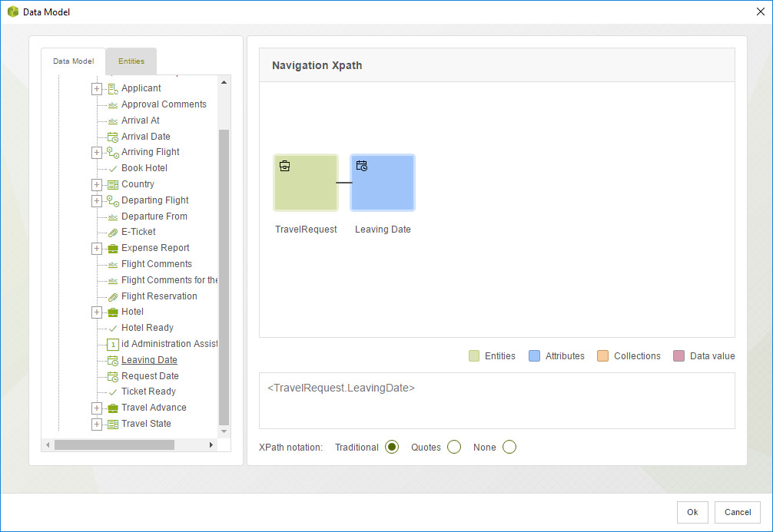773x532 pixels.
Task: Click the abc text icon beside Approval Comments
Action: click(113, 104)
